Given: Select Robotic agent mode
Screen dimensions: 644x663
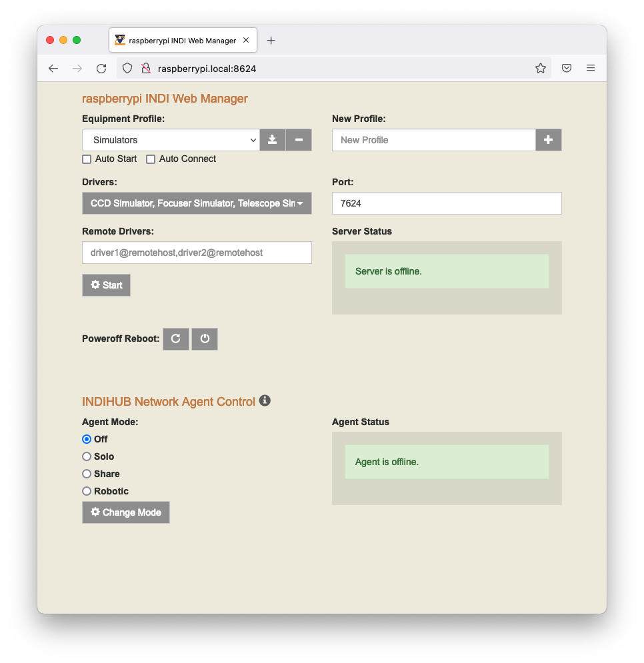Looking at the screenshot, I should pyautogui.click(x=87, y=491).
